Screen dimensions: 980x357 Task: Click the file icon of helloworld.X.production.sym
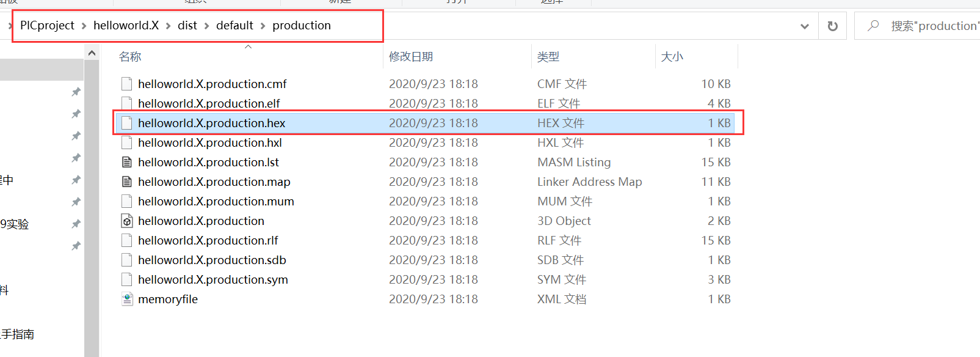(127, 279)
